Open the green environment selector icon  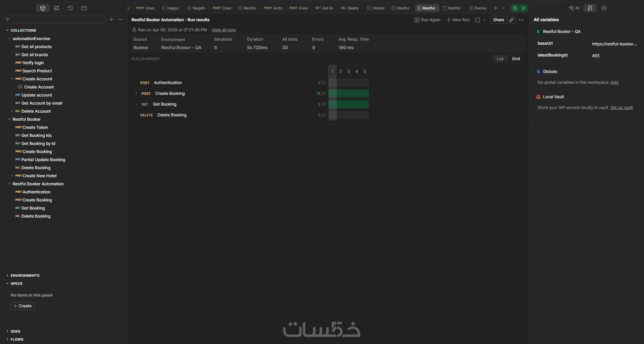tap(515, 8)
